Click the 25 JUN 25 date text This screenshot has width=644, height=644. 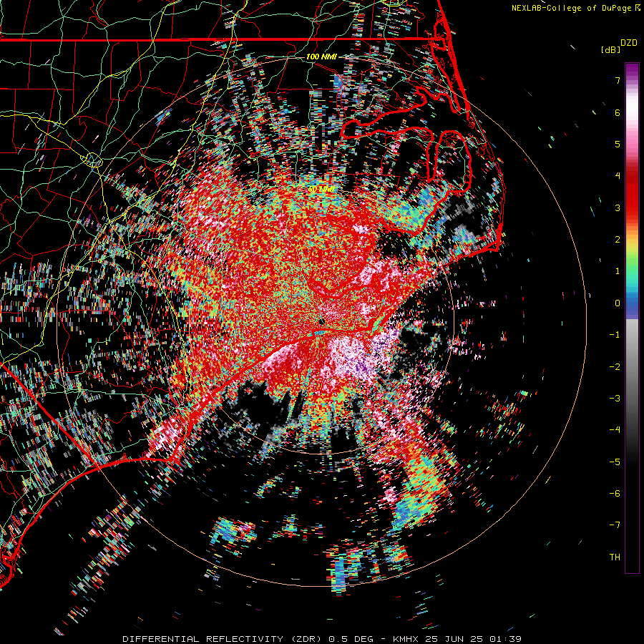coord(454,639)
